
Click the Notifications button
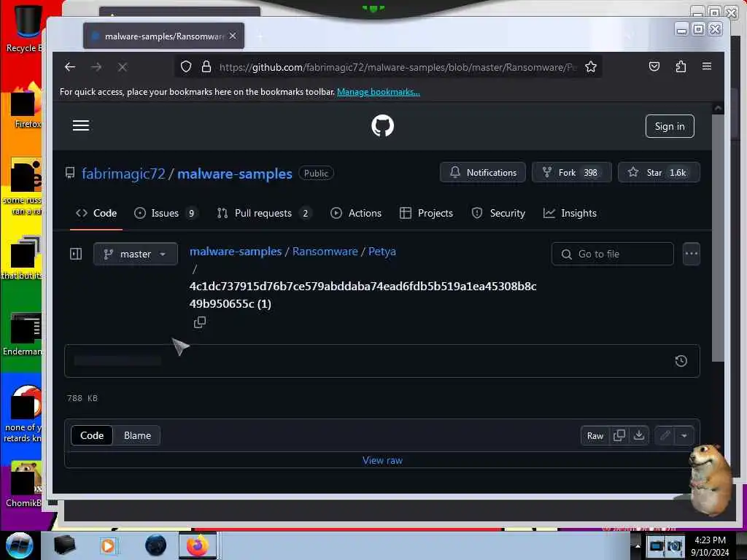click(483, 172)
